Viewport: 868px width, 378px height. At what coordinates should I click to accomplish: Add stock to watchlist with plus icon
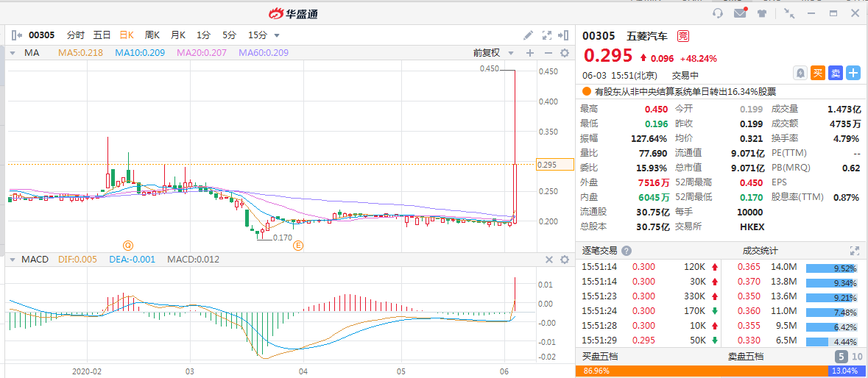[853, 73]
